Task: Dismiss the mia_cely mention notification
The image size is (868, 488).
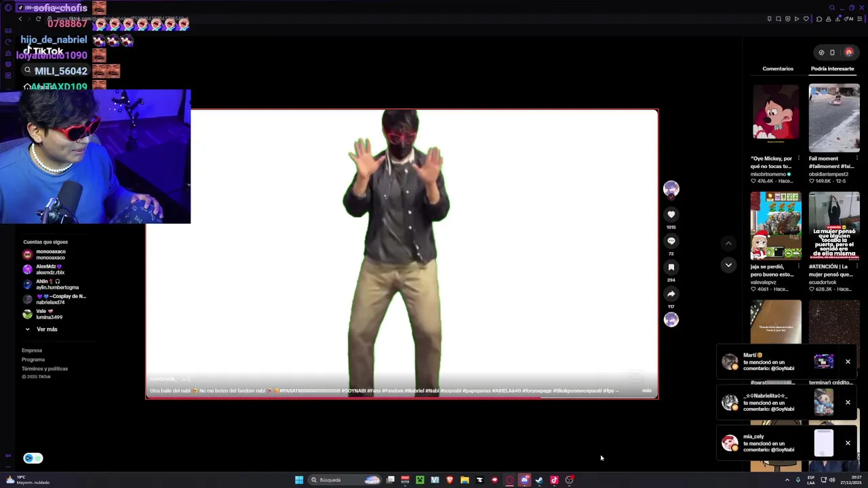Action: tap(848, 443)
